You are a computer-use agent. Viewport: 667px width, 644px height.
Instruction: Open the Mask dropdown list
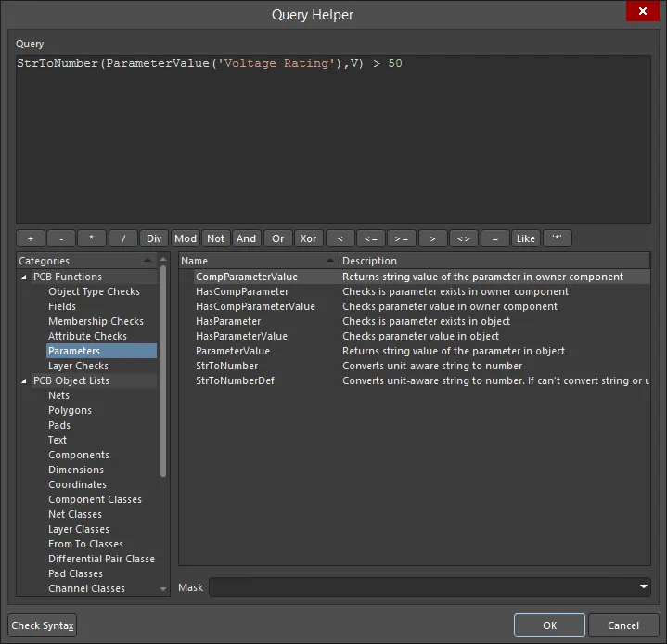point(644,587)
